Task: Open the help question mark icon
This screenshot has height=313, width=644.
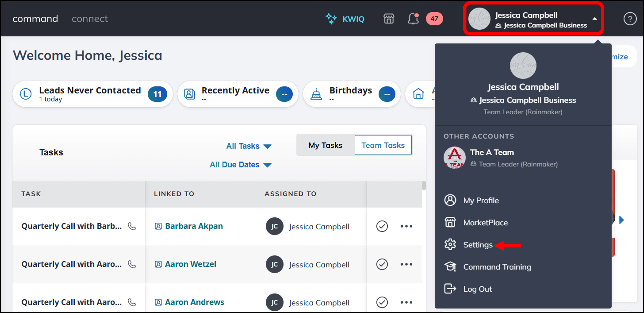Action: [630, 19]
